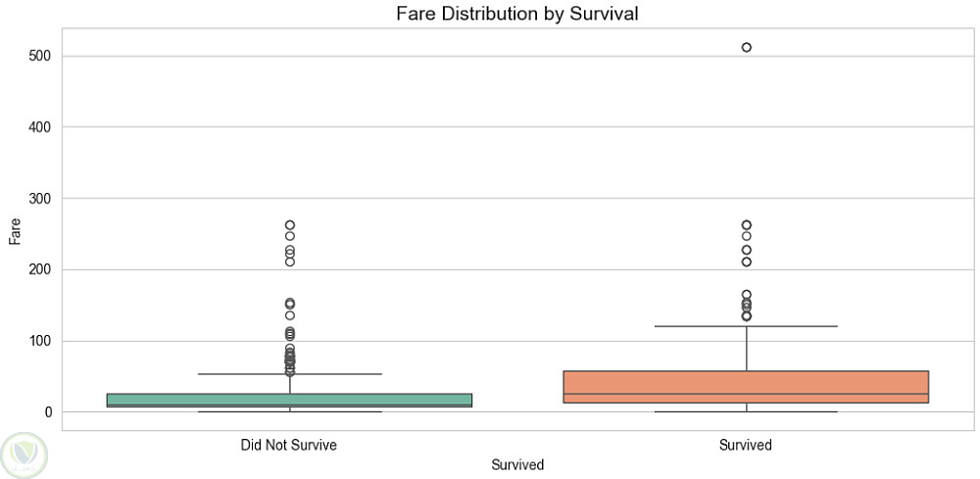Click the median line inside the orange box
980x479 pixels.
746,394
